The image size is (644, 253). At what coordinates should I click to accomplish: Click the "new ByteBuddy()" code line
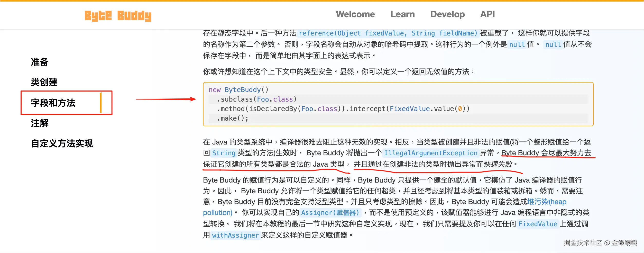[238, 90]
